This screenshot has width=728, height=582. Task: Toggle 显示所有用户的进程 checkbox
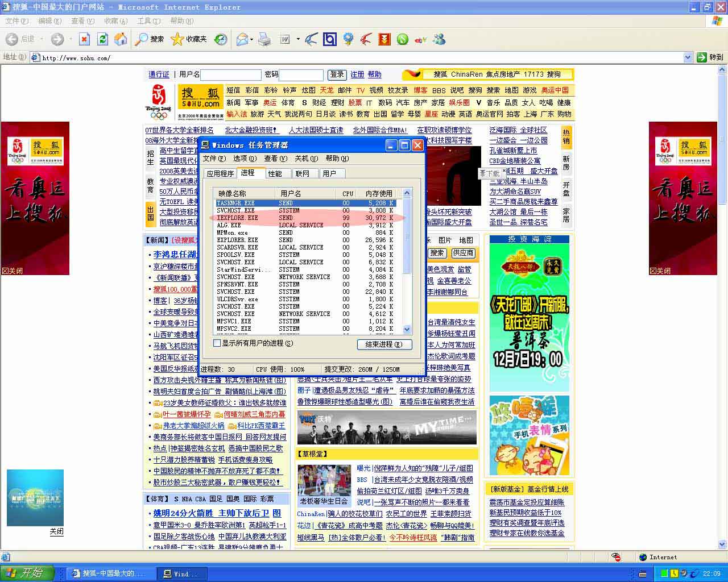pyautogui.click(x=217, y=343)
